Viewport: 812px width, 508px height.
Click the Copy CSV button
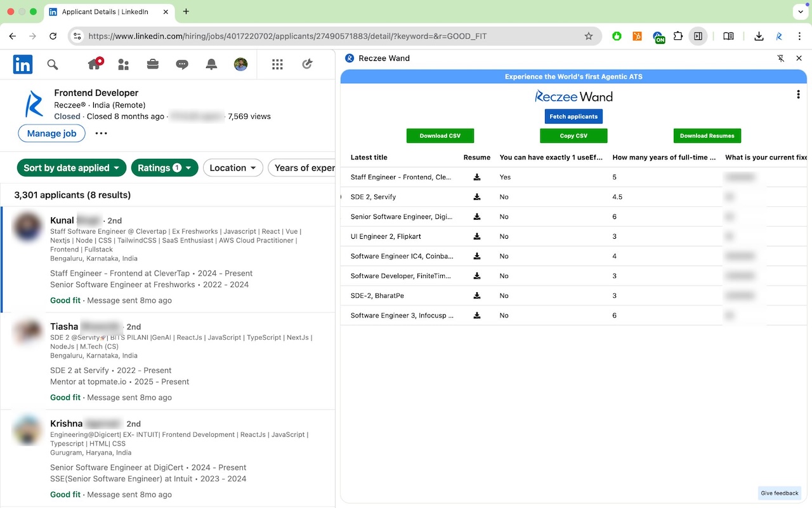point(573,136)
